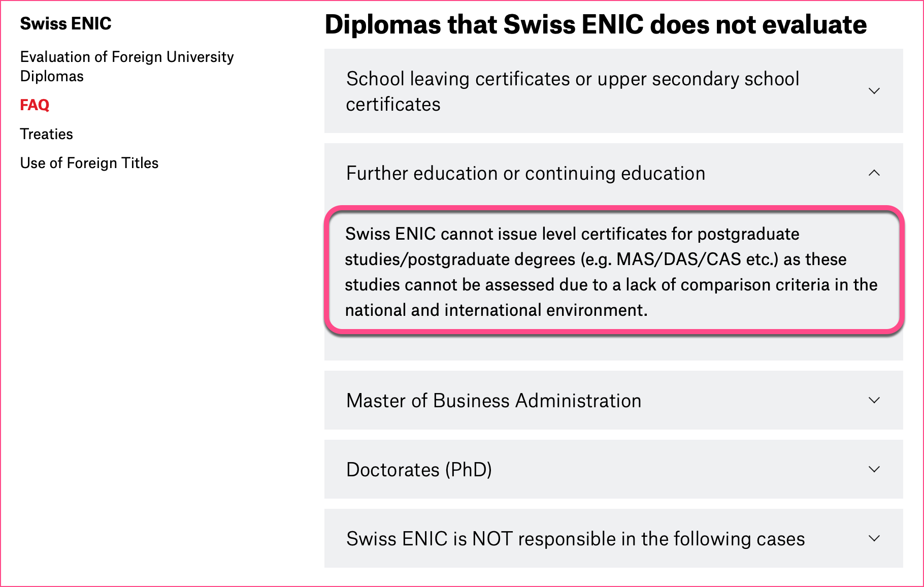Expand chevron for Swiss ENIC is NOT responsible

pyautogui.click(x=874, y=538)
